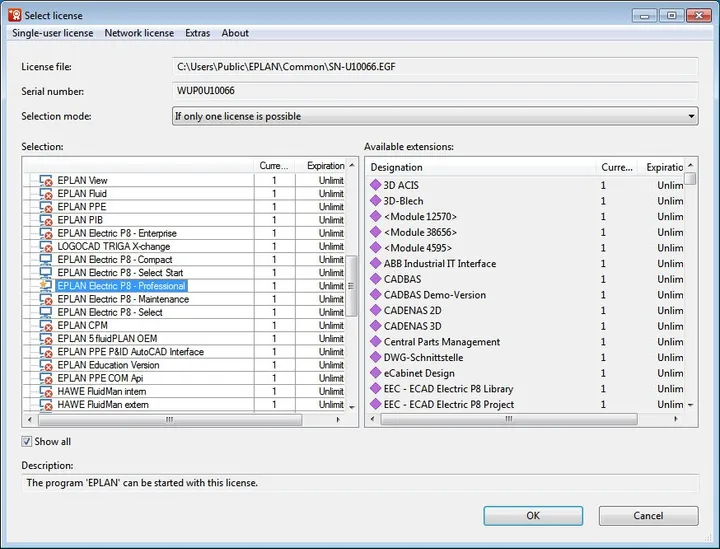Click the icon of EPLAN Electric P8 - Maintenance
This screenshot has height=549, width=720.
coord(46,299)
